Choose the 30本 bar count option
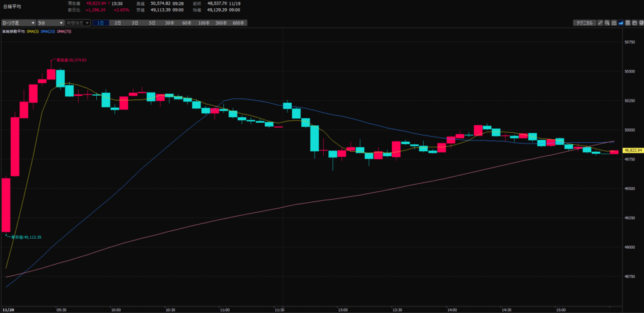Viewport: 644px width, 313px height. coord(169,23)
